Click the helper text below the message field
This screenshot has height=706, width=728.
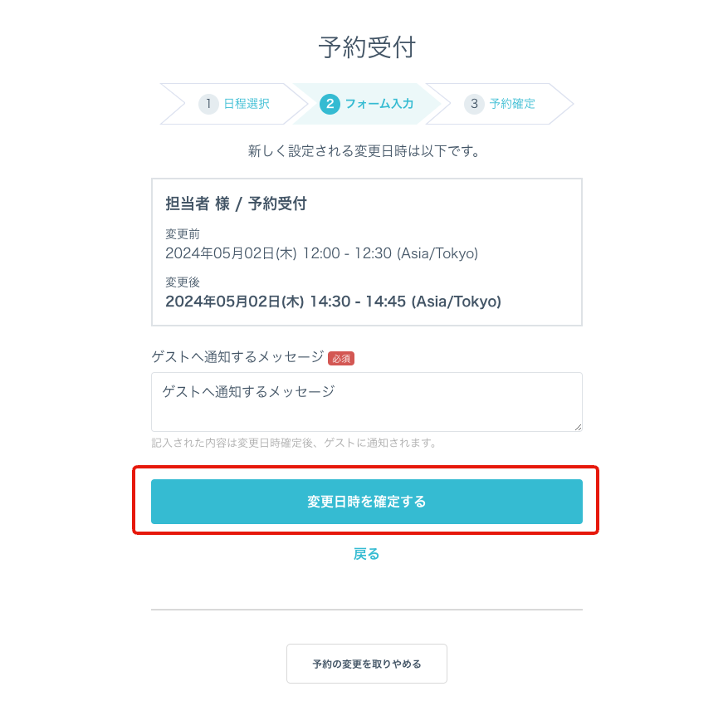click(x=295, y=443)
